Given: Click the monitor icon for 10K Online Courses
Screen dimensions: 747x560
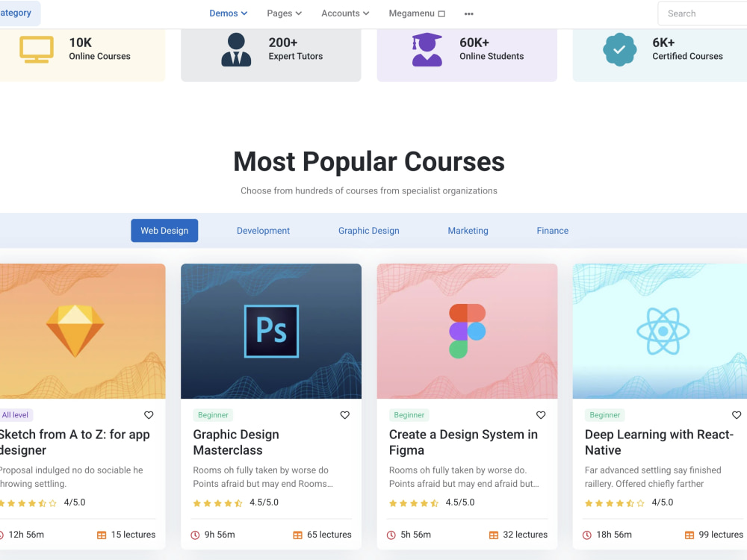Looking at the screenshot, I should point(36,49).
